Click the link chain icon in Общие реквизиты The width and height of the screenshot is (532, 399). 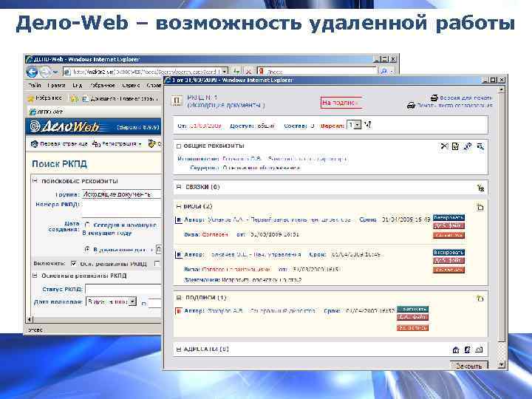[x=468, y=146]
